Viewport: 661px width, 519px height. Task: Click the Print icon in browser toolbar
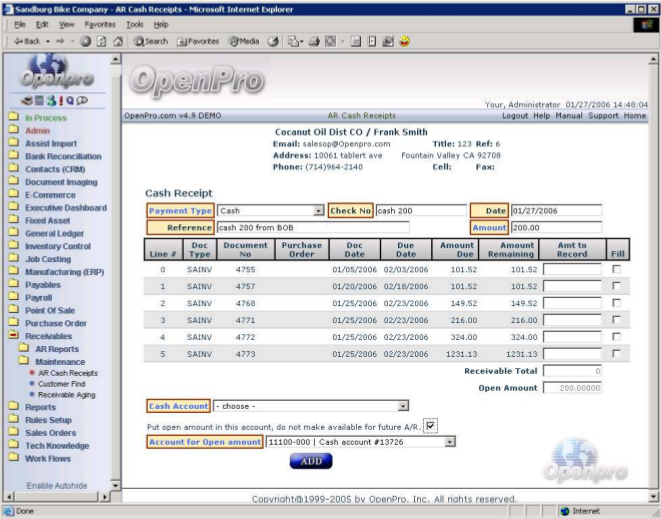pos(313,41)
